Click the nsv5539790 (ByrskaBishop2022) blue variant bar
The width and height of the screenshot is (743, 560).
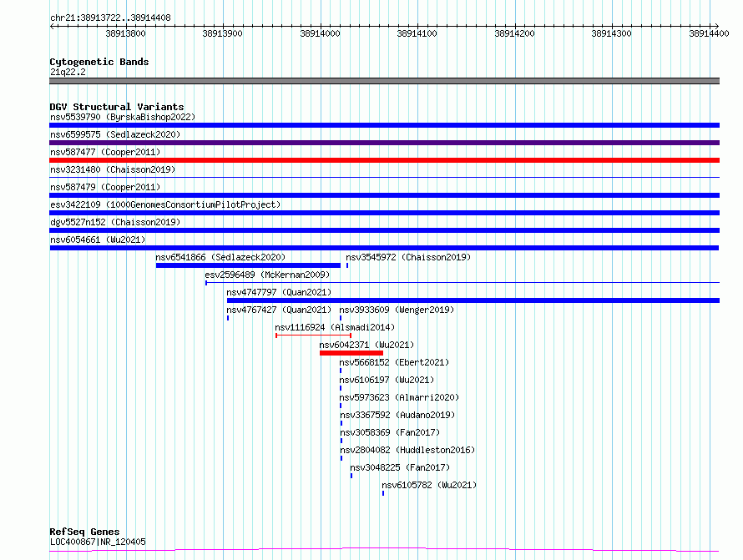pyautogui.click(x=384, y=125)
